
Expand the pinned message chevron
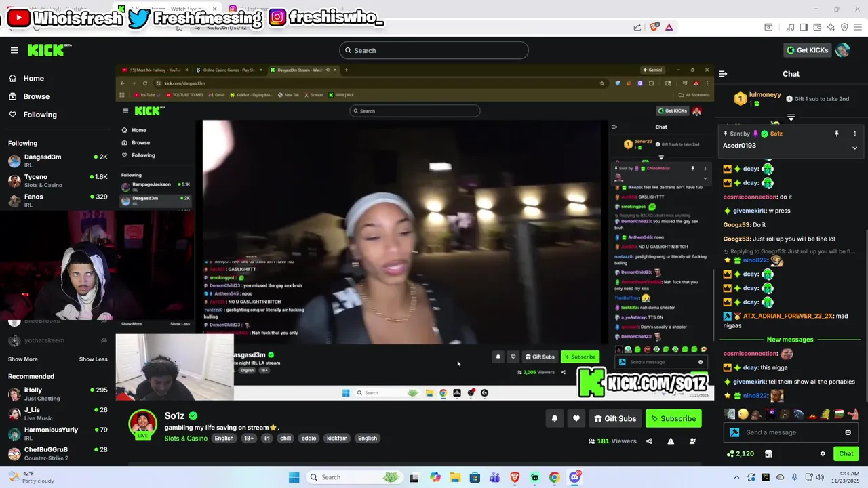pyautogui.click(x=854, y=148)
